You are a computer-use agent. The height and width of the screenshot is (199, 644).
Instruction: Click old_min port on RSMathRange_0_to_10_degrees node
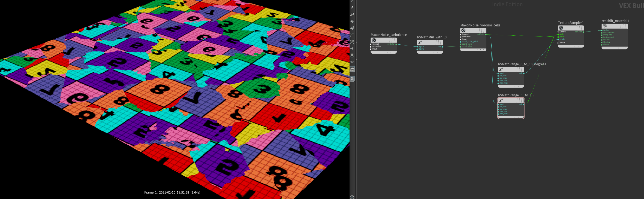tap(498, 76)
